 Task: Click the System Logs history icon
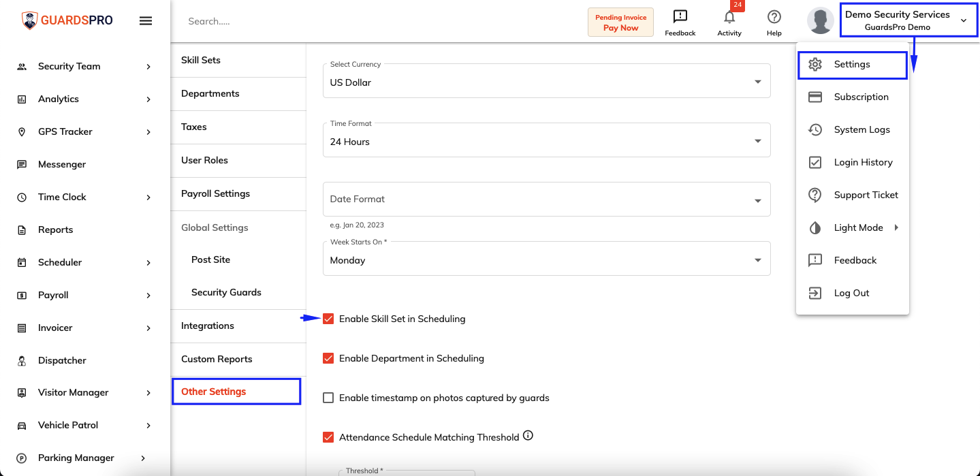click(815, 129)
